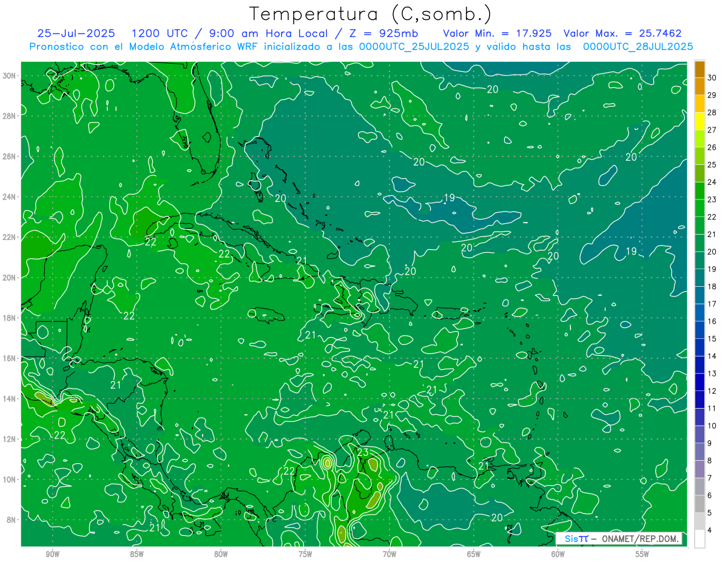Click the '1200 UTC' time text
This screenshot has height=562, width=728.
161,33
